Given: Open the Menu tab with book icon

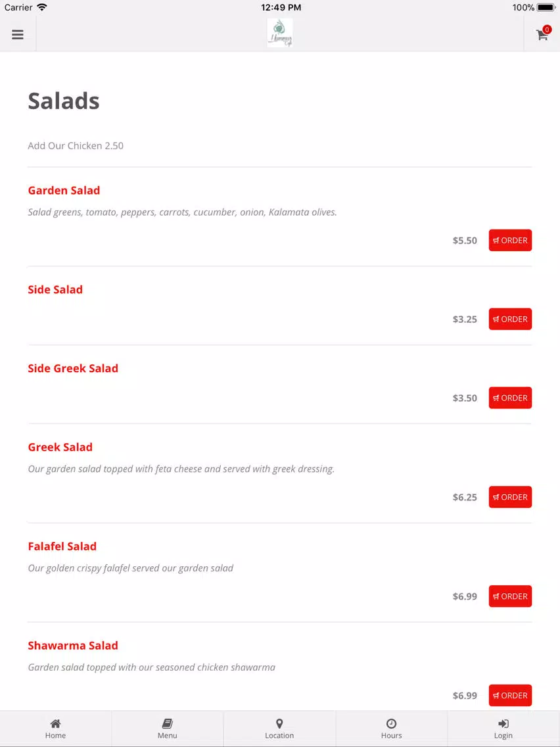Looking at the screenshot, I should [167, 729].
